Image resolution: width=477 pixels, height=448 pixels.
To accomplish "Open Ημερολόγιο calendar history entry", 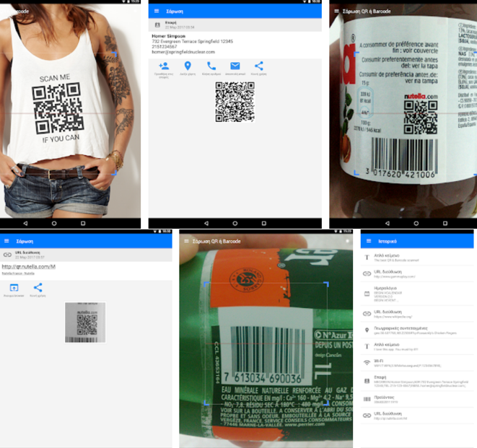I will (x=417, y=294).
